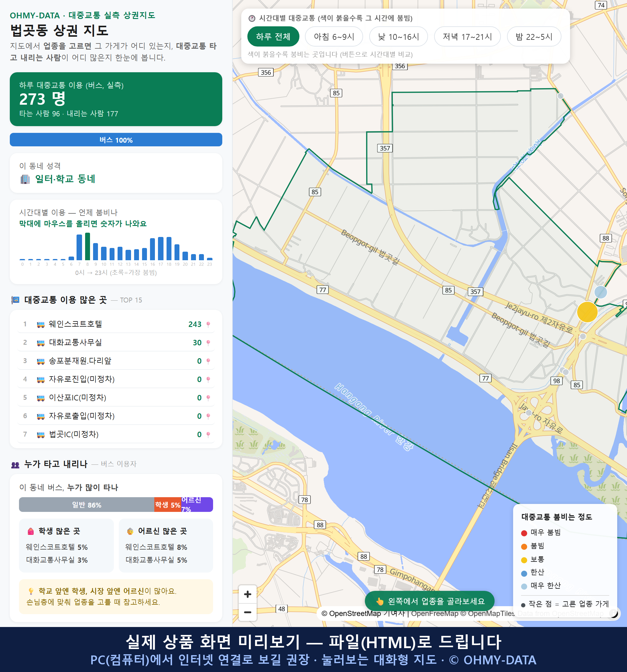Click the 자유로출입(미정차) list row
This screenshot has width=627, height=672.
[116, 416]
